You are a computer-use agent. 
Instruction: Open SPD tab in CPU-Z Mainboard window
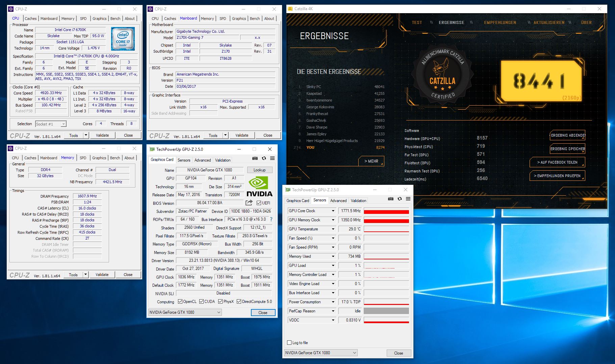tap(223, 19)
